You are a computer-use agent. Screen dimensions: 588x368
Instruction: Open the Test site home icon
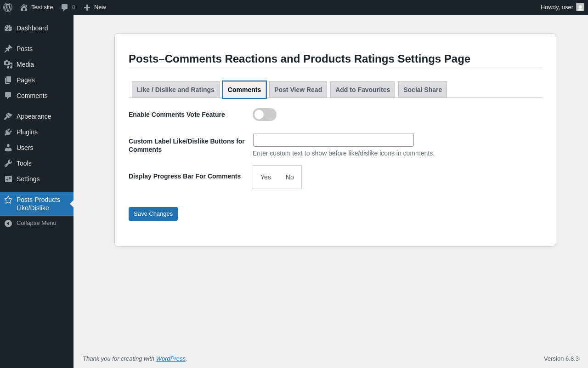pos(24,7)
